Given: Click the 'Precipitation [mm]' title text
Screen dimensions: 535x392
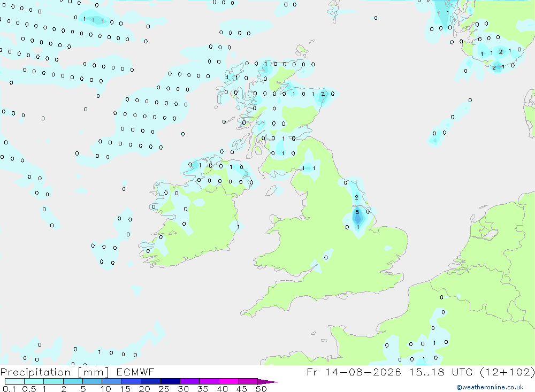Looking at the screenshot, I should (55, 372).
